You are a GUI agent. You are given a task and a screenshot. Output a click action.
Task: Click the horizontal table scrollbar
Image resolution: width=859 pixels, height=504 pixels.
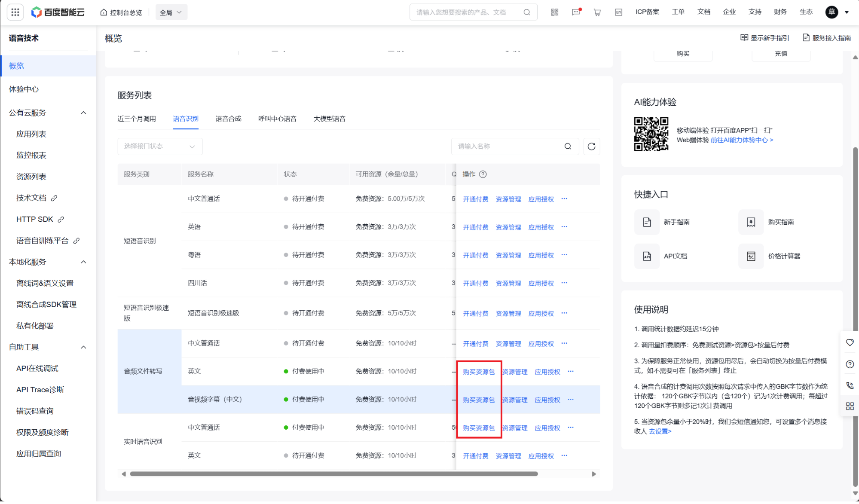click(x=333, y=474)
